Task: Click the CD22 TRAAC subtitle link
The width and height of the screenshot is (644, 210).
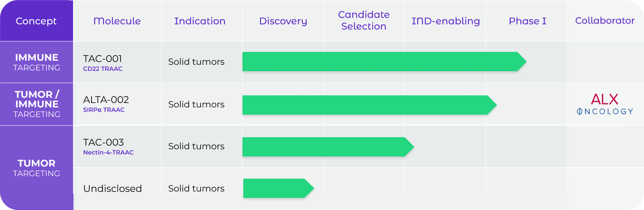Action: tap(103, 69)
